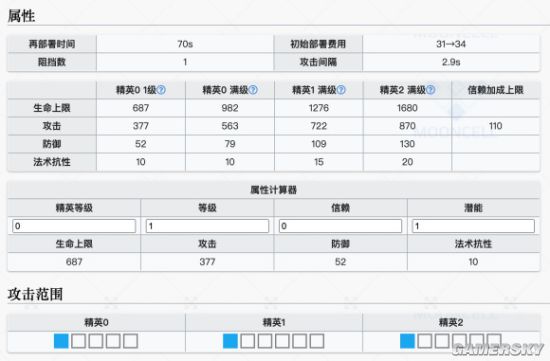
Task: Click the 信赖加成上限 column header
Action: pyautogui.click(x=495, y=90)
